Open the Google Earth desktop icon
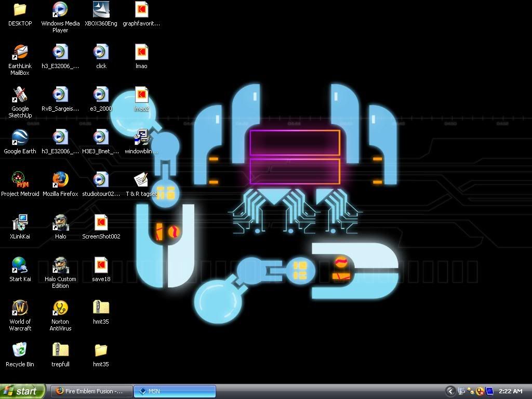 pyautogui.click(x=20, y=138)
